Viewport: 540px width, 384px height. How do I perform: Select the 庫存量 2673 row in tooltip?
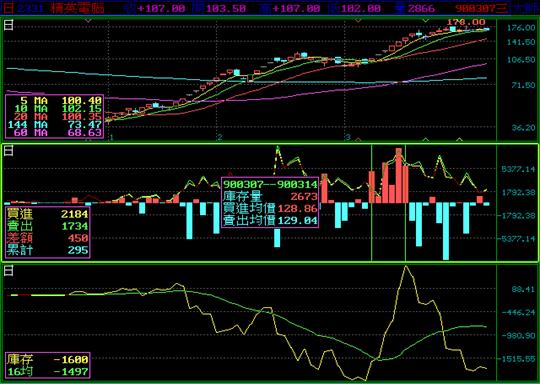tap(270, 196)
